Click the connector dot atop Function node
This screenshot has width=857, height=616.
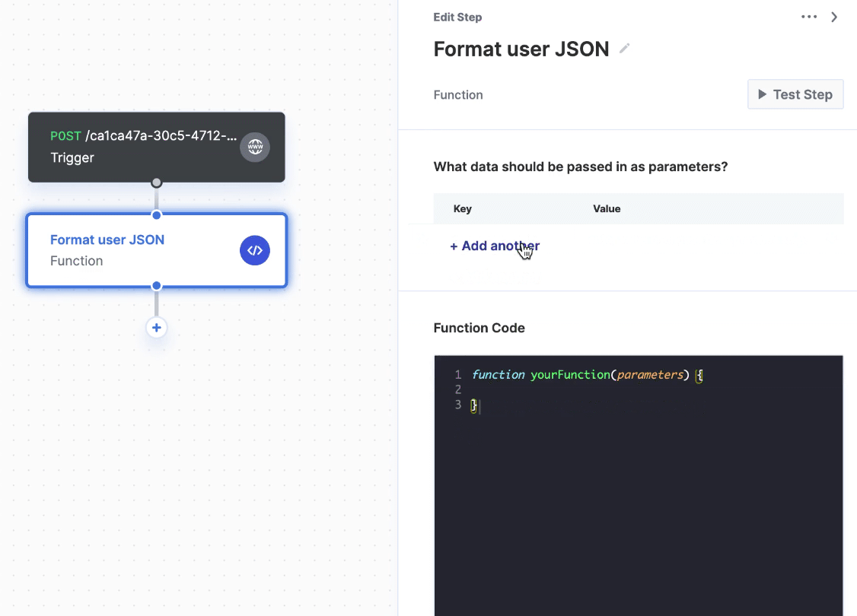point(156,215)
